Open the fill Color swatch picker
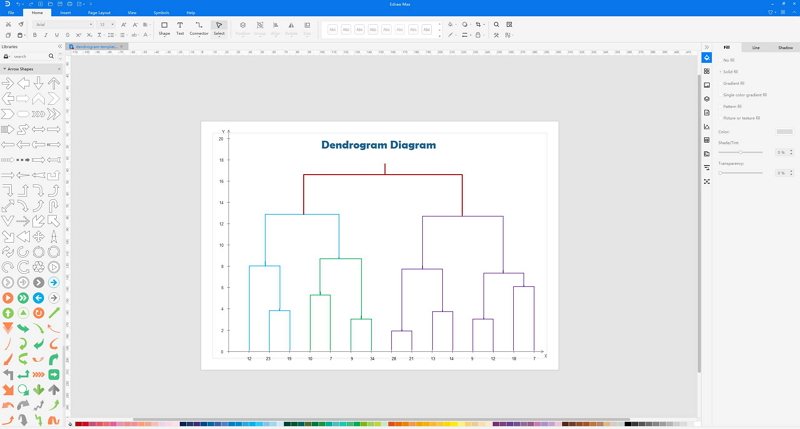This screenshot has width=800, height=429. 784,132
